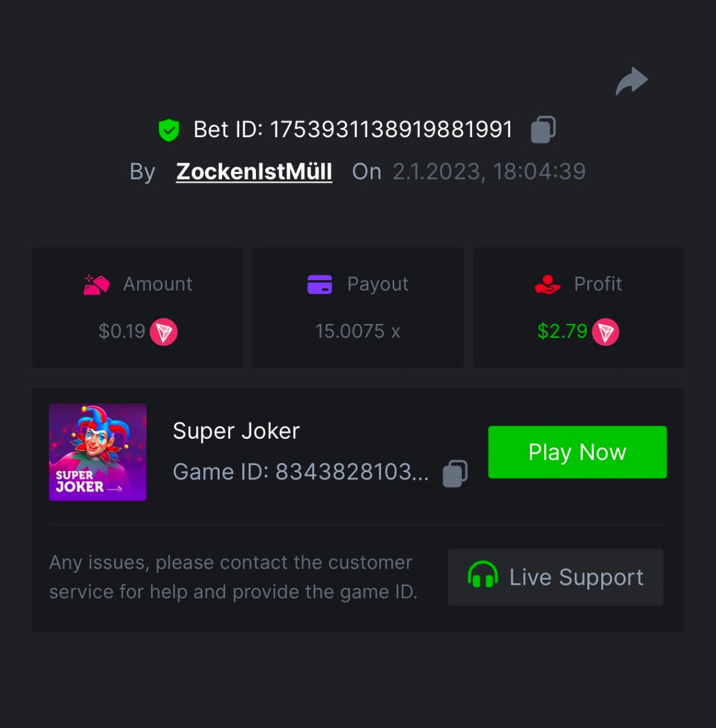Click the green $2.79 profit value
716x728 pixels.
coord(562,331)
